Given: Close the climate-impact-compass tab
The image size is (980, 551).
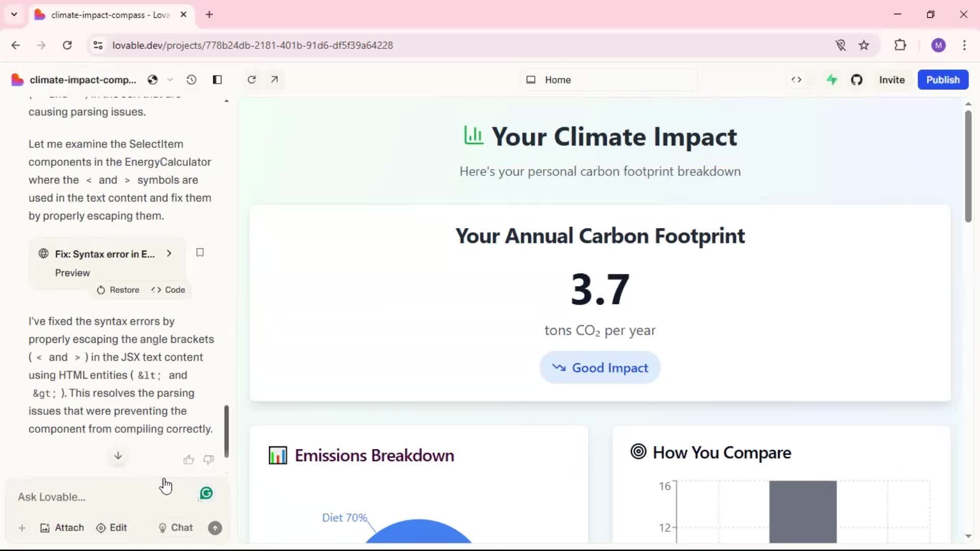Looking at the screenshot, I should 183,15.
